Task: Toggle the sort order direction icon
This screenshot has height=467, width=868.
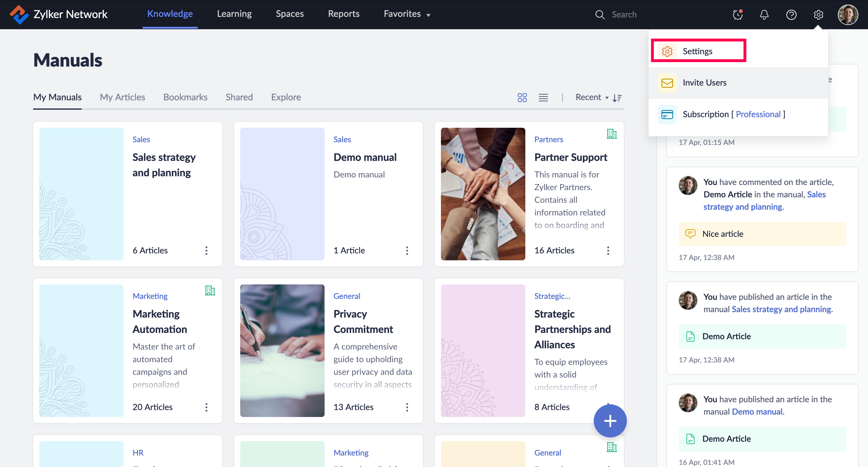Action: point(617,98)
